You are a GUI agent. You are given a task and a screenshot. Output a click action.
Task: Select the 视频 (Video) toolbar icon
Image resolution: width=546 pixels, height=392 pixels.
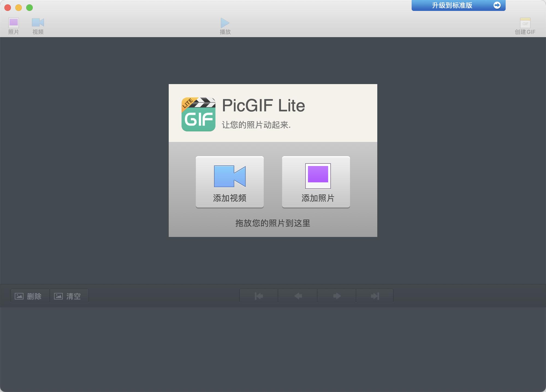pos(38,23)
